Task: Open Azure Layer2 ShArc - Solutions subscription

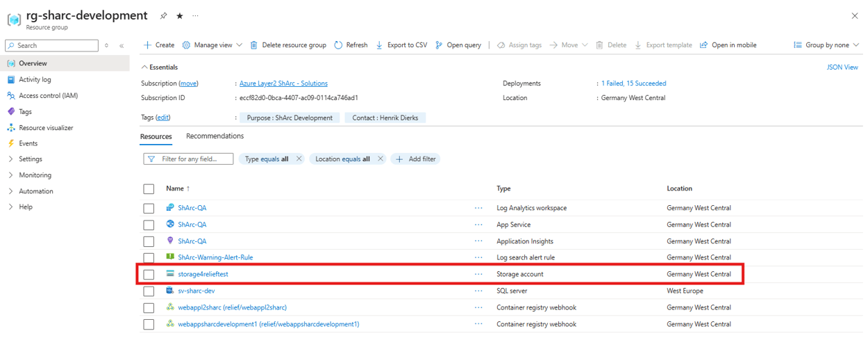Action: (x=283, y=83)
